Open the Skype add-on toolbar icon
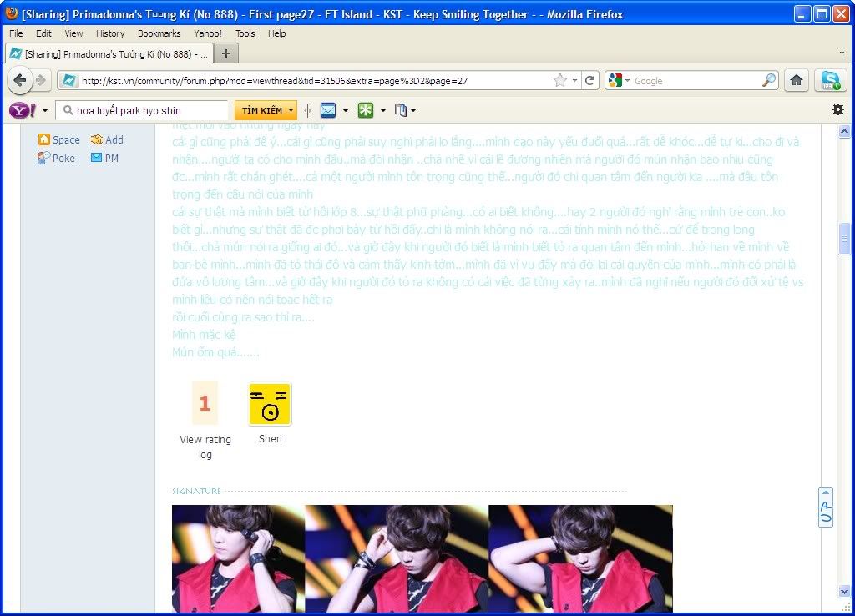 point(830,81)
